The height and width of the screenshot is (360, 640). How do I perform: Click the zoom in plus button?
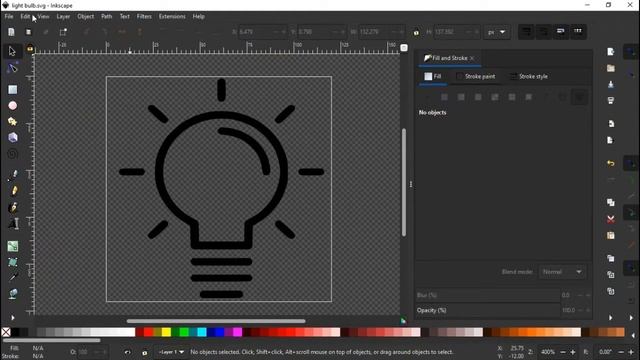point(573,352)
